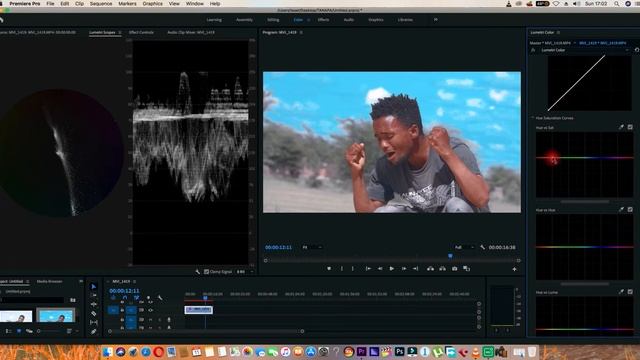
Task: Export frame with camera icon
Action: (x=454, y=269)
